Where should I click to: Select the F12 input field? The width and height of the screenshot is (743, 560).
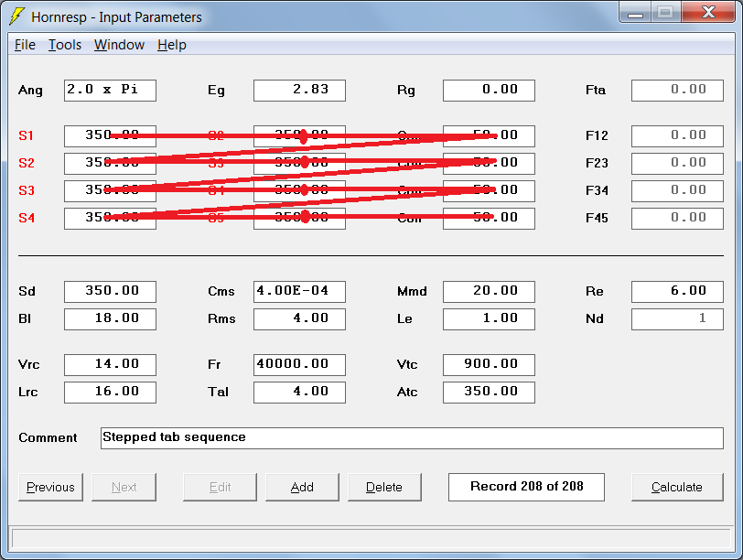(678, 136)
